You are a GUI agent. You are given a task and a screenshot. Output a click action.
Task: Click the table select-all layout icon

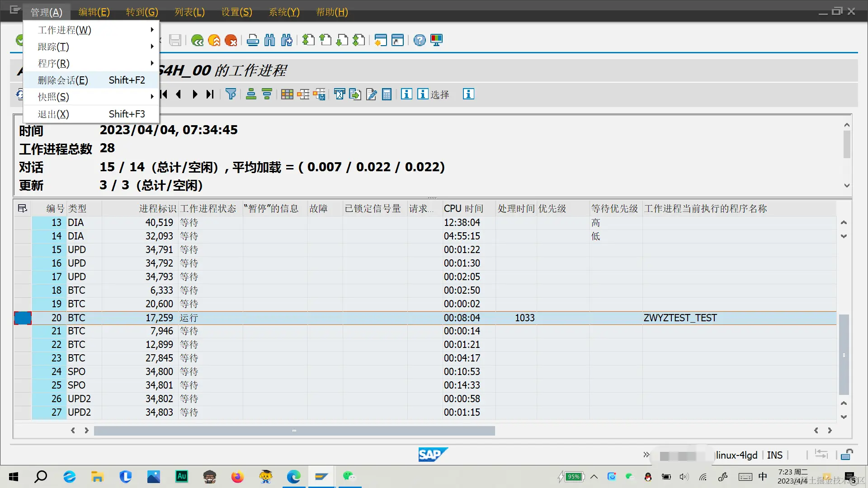pyautogui.click(x=22, y=208)
